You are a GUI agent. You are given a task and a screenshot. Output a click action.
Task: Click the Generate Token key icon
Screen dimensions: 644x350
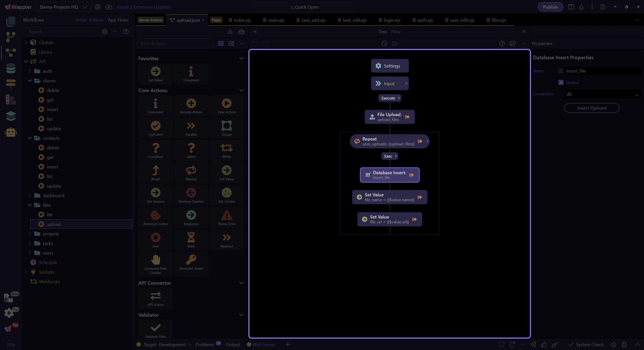coord(191,260)
